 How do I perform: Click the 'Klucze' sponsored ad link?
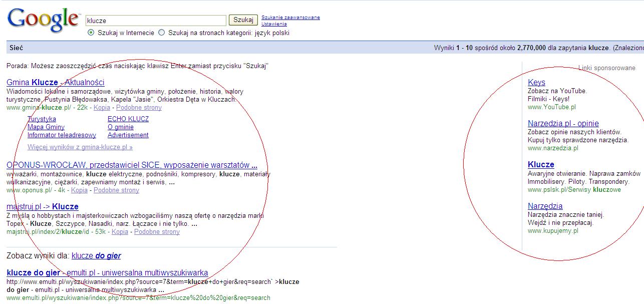pyautogui.click(x=541, y=164)
